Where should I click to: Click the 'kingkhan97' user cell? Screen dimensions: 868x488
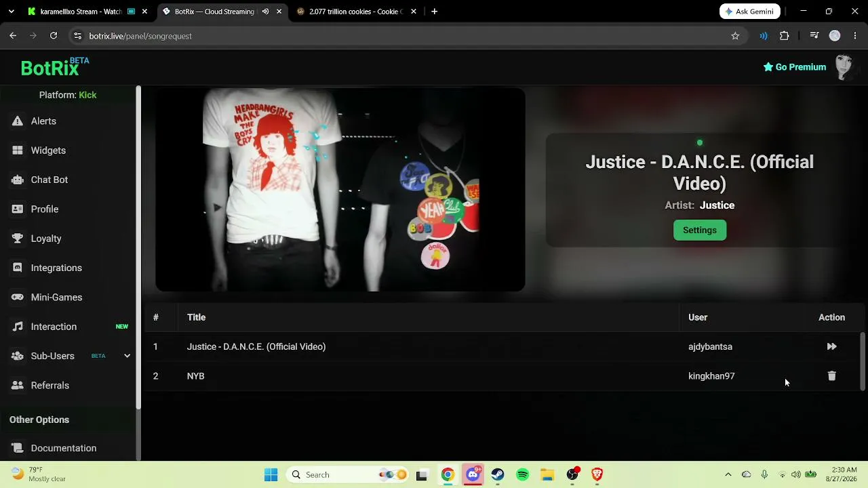711,376
